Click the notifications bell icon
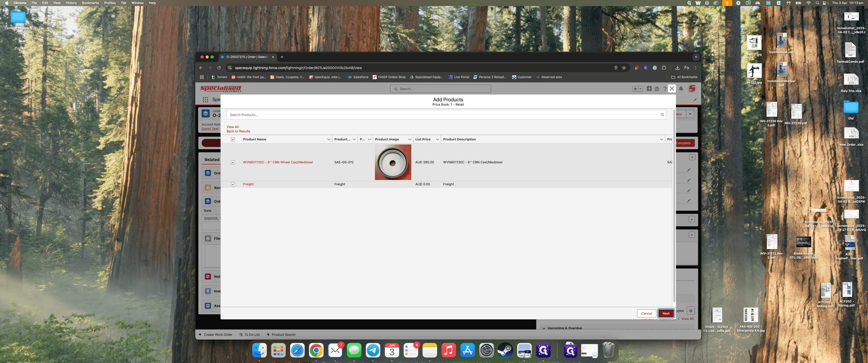The width and height of the screenshot is (868, 363). (681, 89)
